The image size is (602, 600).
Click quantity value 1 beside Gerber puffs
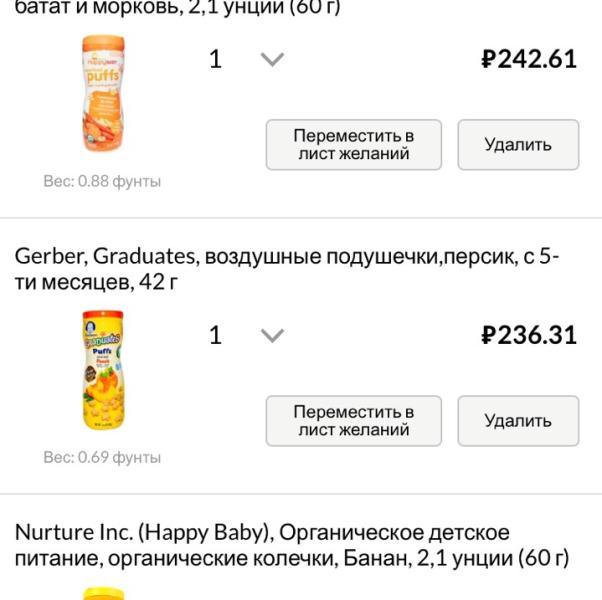[215, 335]
